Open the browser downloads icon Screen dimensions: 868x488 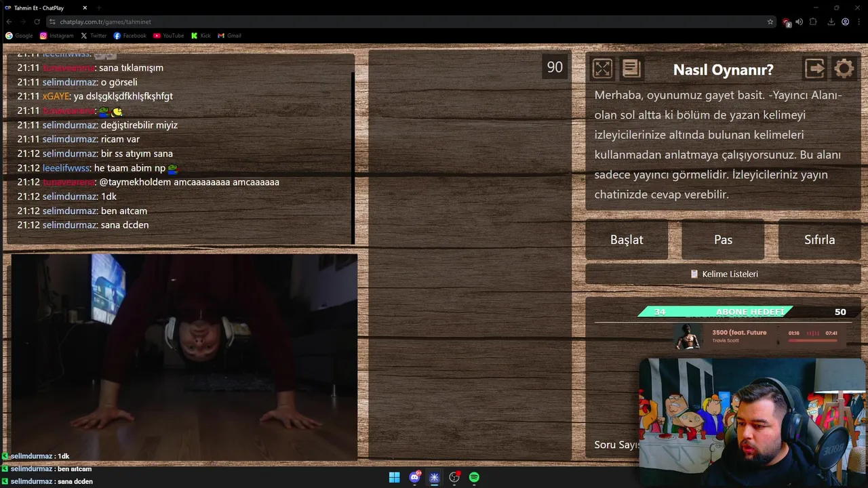831,22
